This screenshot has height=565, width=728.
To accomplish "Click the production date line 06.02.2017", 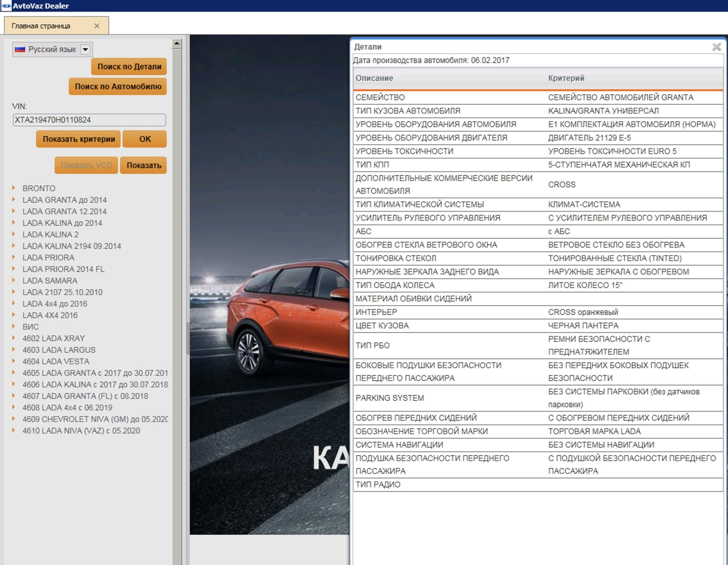I will click(431, 60).
